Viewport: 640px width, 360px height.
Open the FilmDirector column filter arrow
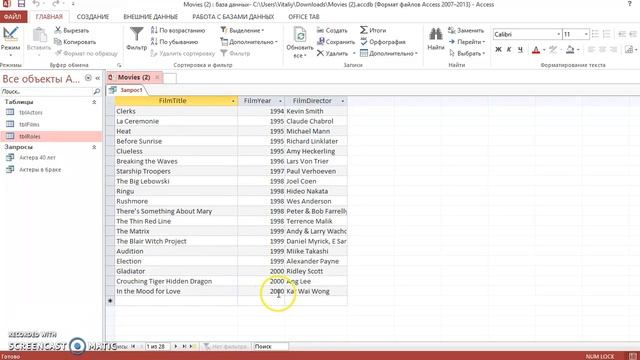[x=342, y=101]
